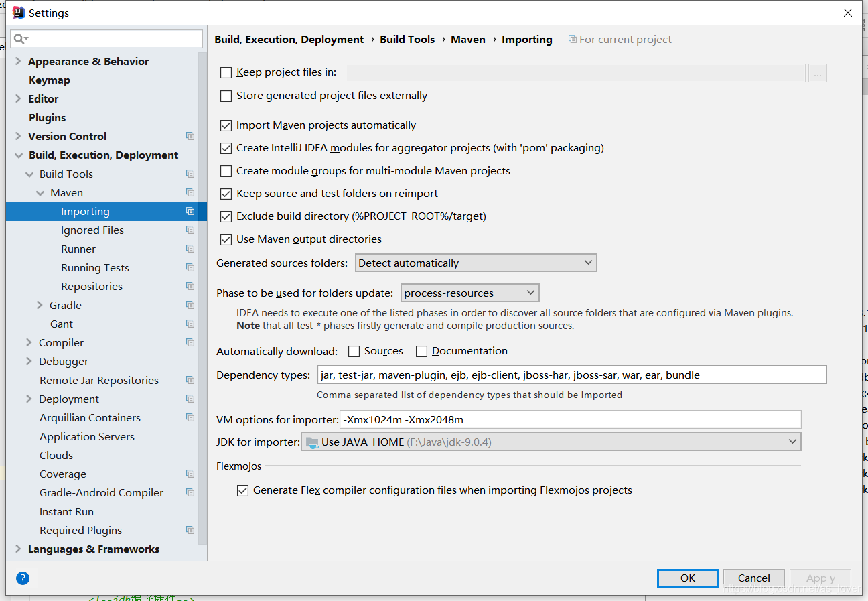Click the OK button
868x601 pixels.
pos(688,578)
